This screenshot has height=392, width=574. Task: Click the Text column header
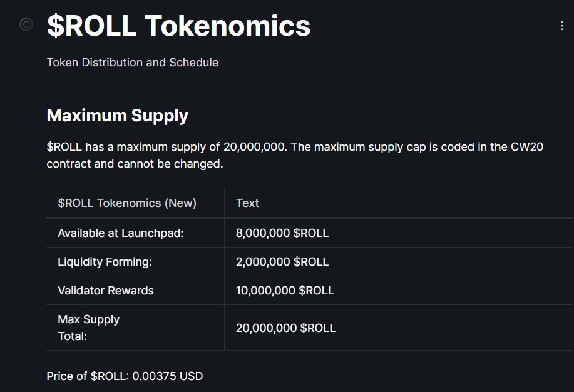click(x=247, y=203)
